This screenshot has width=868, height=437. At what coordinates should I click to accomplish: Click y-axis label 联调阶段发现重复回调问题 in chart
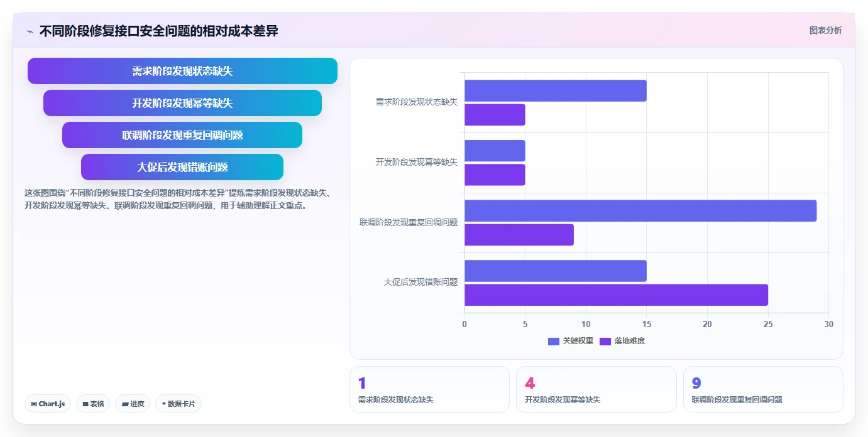(409, 222)
